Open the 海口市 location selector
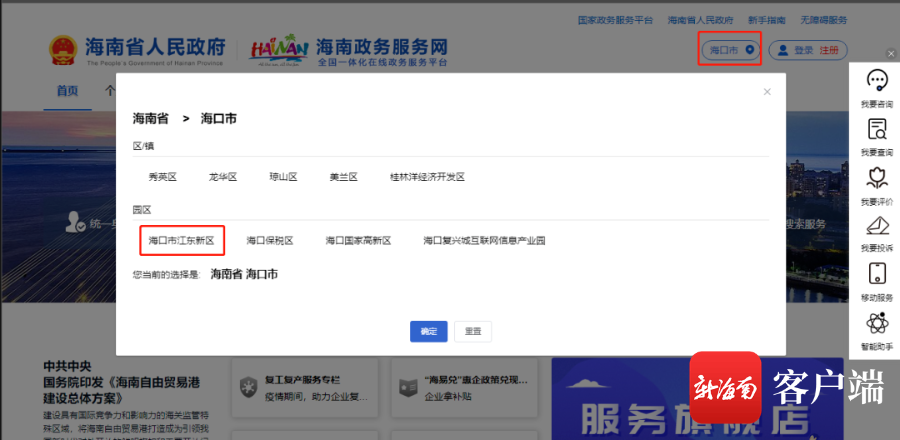This screenshot has width=900, height=440. 730,50
